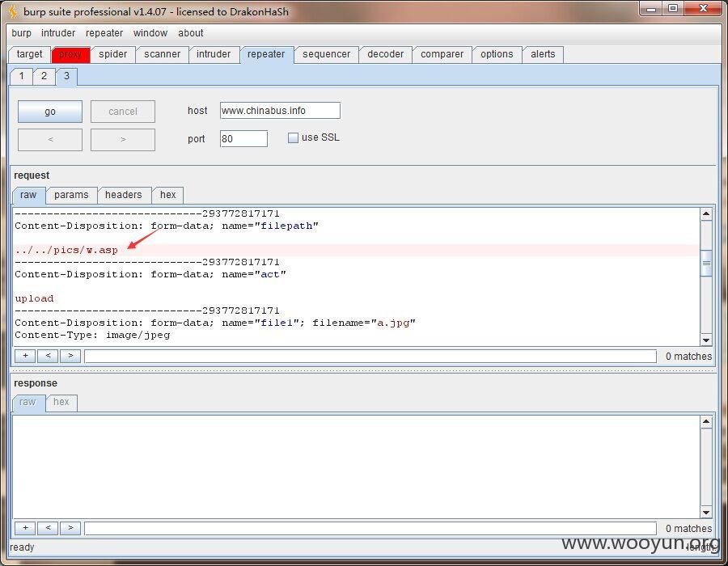Open the repeater menu in menu bar
Viewport: 728px width, 566px height.
(x=104, y=33)
